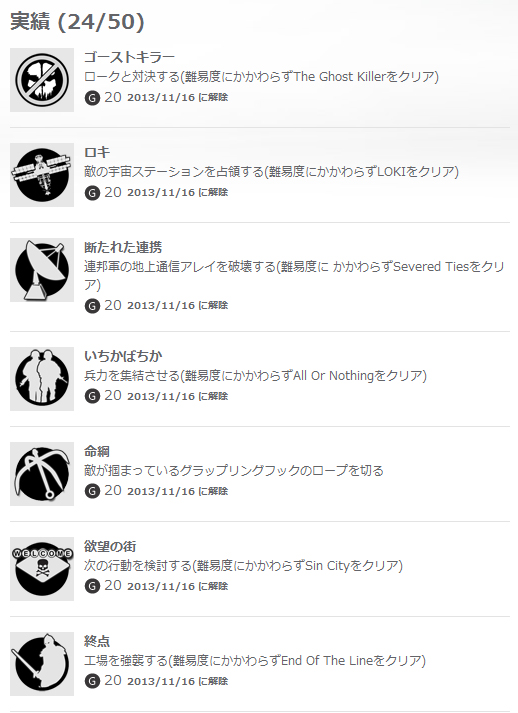Open the 欲望の街 welcome sign icon
Image resolution: width=518 pixels, height=713 pixels.
click(42, 569)
